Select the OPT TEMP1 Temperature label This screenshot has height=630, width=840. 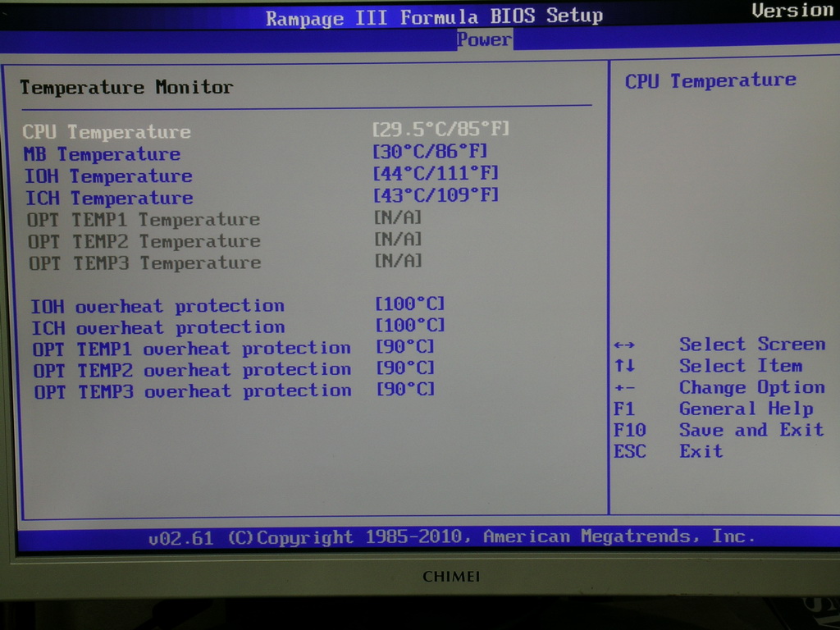[144, 220]
